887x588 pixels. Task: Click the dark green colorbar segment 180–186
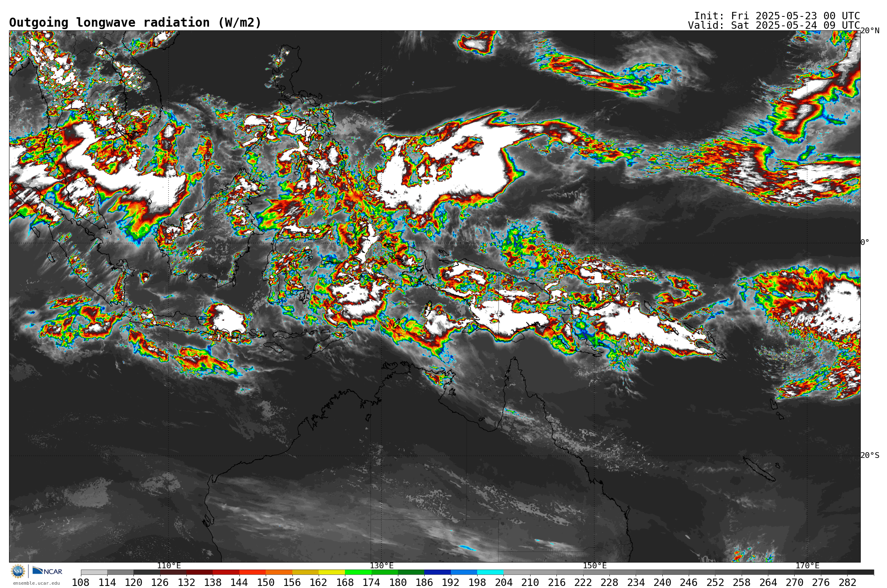pos(411,572)
